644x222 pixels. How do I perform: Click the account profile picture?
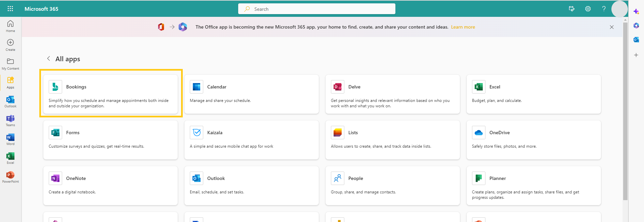(619, 9)
